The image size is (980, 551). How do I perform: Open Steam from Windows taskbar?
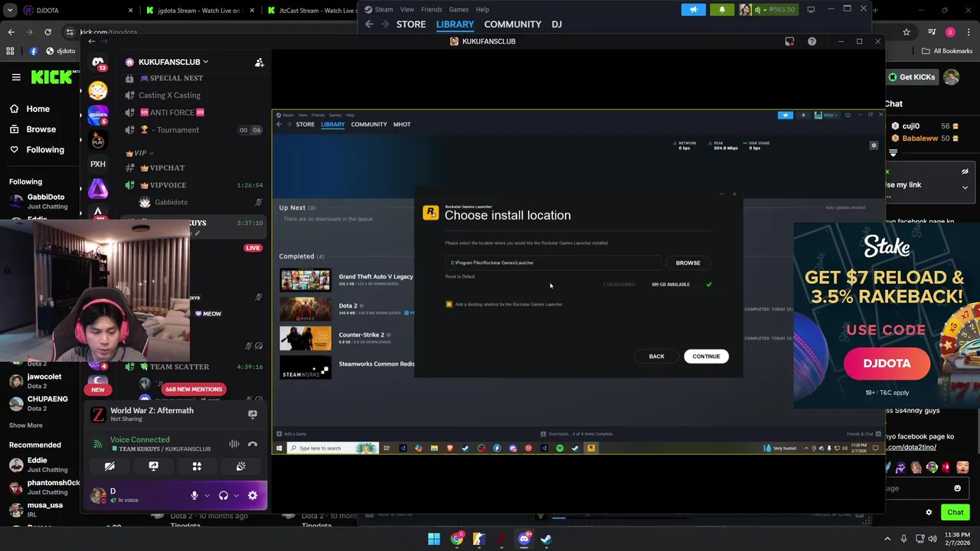(x=546, y=539)
